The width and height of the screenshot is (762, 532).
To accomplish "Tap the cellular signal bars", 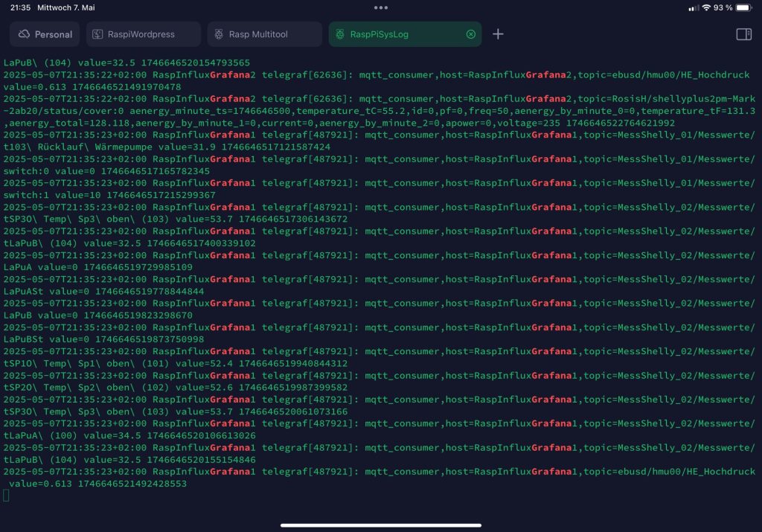I will tap(694, 7).
